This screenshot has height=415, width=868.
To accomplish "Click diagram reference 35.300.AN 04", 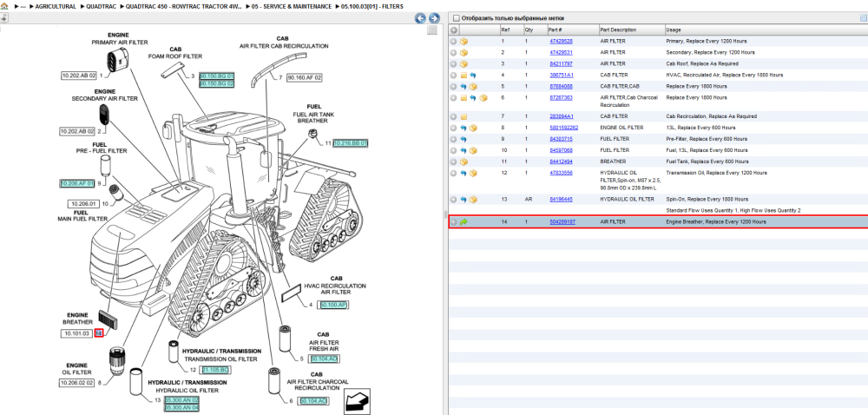I will pos(181,407).
